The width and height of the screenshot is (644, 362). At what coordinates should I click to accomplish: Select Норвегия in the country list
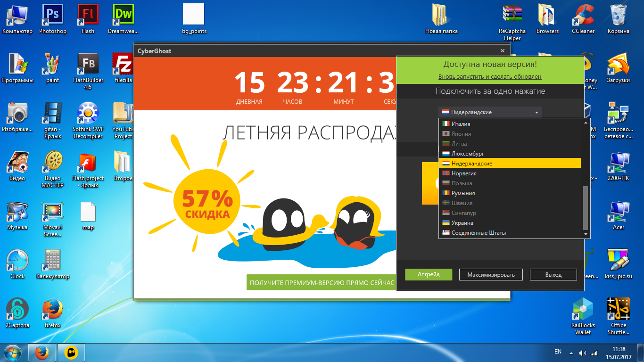pyautogui.click(x=510, y=173)
